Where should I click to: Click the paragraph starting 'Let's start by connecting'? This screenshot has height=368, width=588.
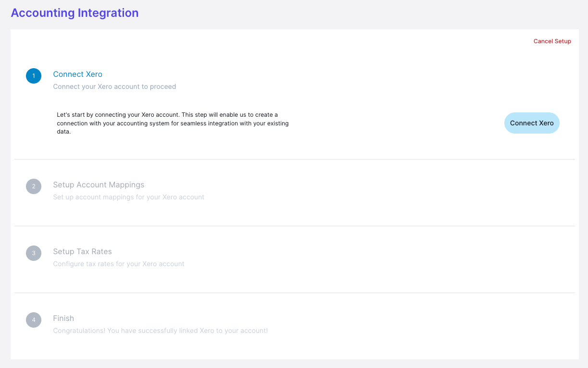tap(173, 123)
